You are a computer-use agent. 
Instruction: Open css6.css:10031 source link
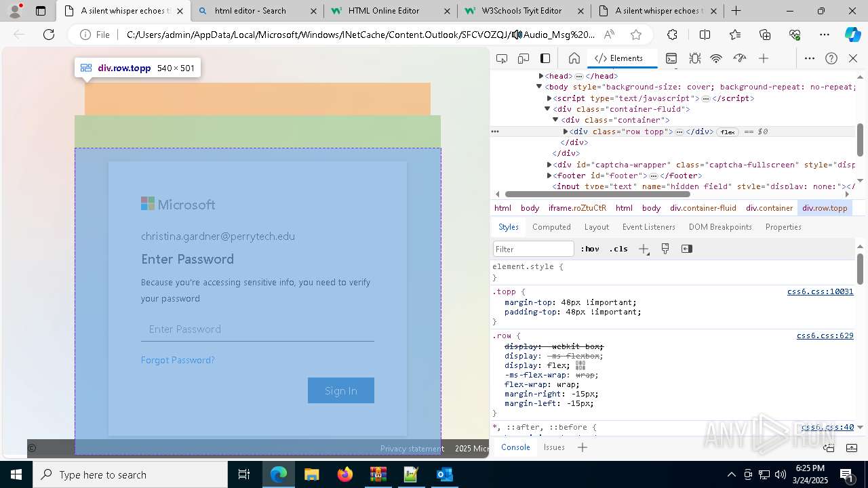coord(820,291)
